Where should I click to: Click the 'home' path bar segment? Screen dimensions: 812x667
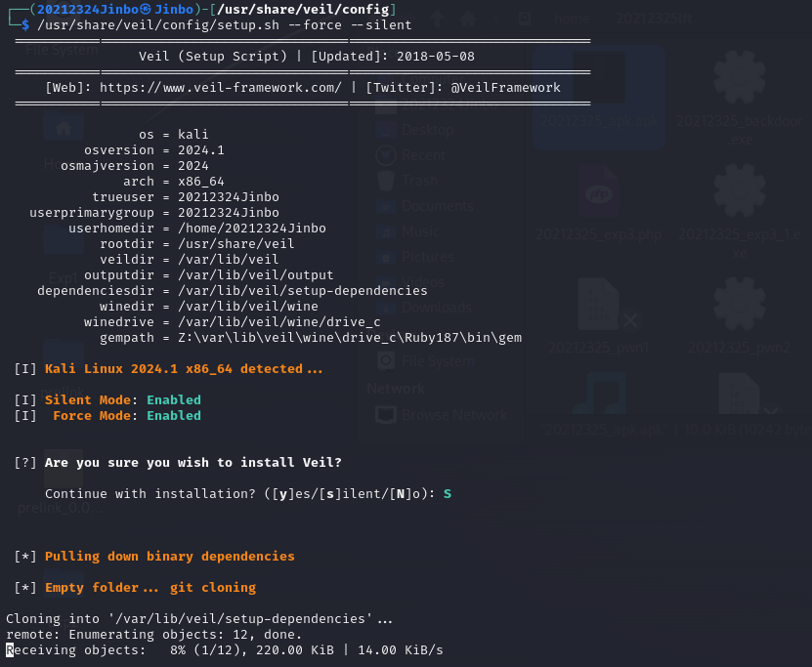click(572, 19)
